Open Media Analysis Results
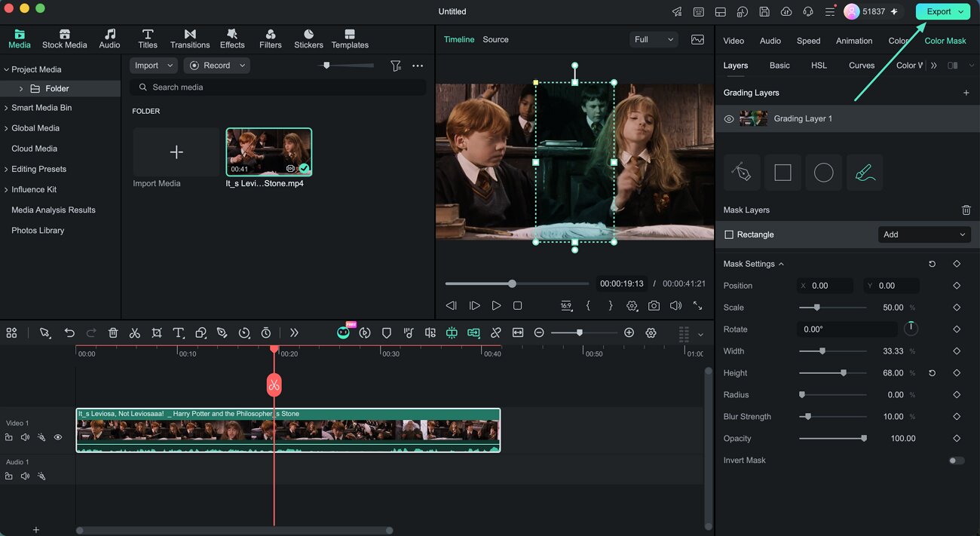The height and width of the screenshot is (536, 980). [54, 210]
